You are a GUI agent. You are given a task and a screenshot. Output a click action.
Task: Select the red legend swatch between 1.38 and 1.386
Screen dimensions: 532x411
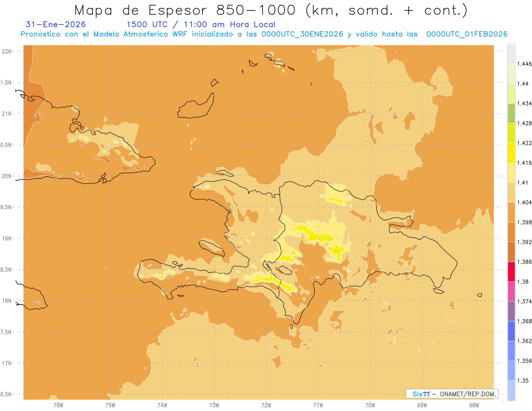(511, 271)
